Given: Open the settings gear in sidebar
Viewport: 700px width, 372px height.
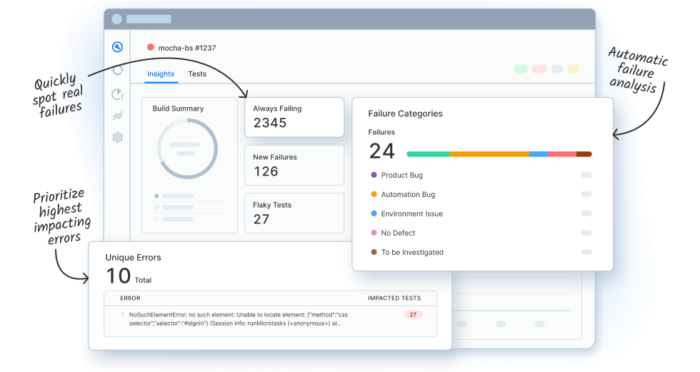Looking at the screenshot, I should pyautogui.click(x=117, y=138).
